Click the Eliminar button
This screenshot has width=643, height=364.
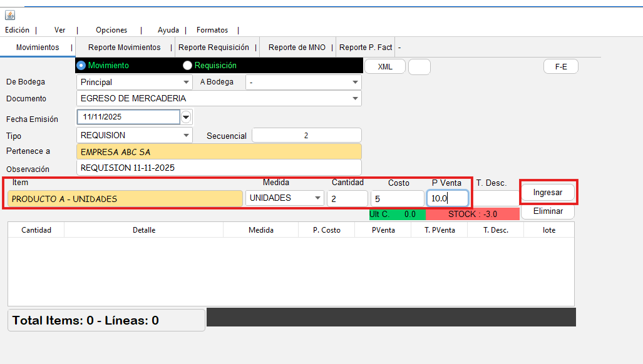click(548, 211)
